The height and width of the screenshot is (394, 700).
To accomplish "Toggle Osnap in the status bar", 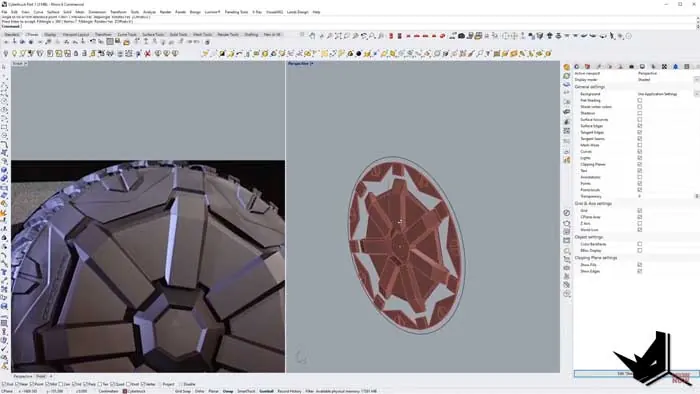I will click(228, 391).
